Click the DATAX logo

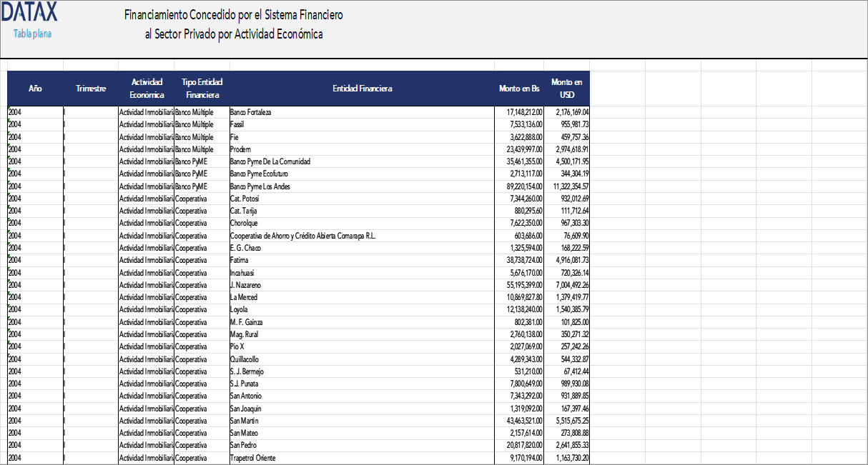point(29,12)
